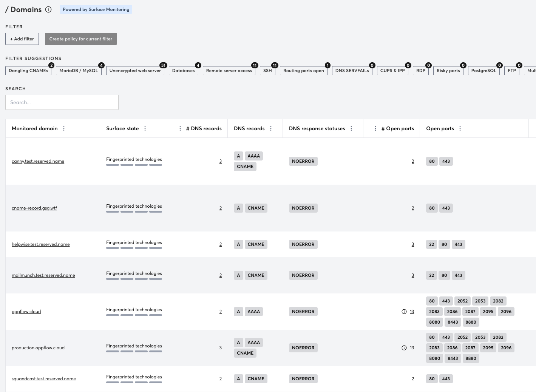Viewport: 536px width, 392px height.
Task: Open Monitored domain column options menu
Action: coord(64,128)
